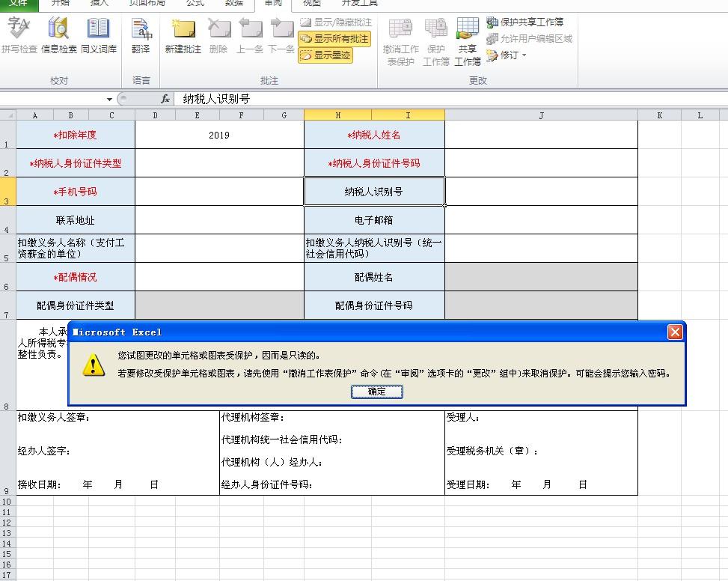Click the gray cell beside 配偶姓名
This screenshot has width=728, height=581.
(x=541, y=277)
